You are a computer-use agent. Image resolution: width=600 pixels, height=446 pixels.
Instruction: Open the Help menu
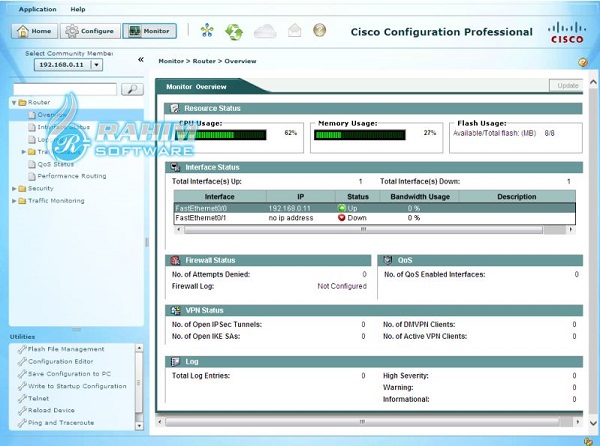[78, 9]
